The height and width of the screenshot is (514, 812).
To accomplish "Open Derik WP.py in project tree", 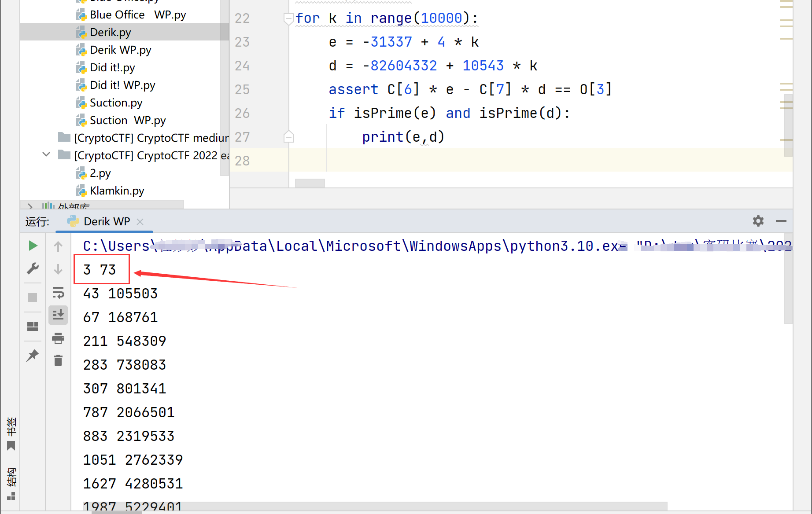I will 120,50.
